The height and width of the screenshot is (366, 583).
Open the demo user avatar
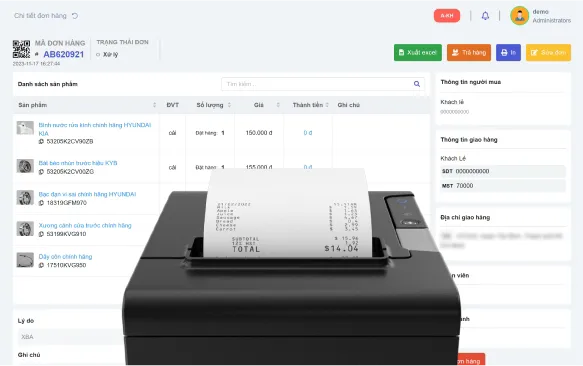[x=519, y=16]
